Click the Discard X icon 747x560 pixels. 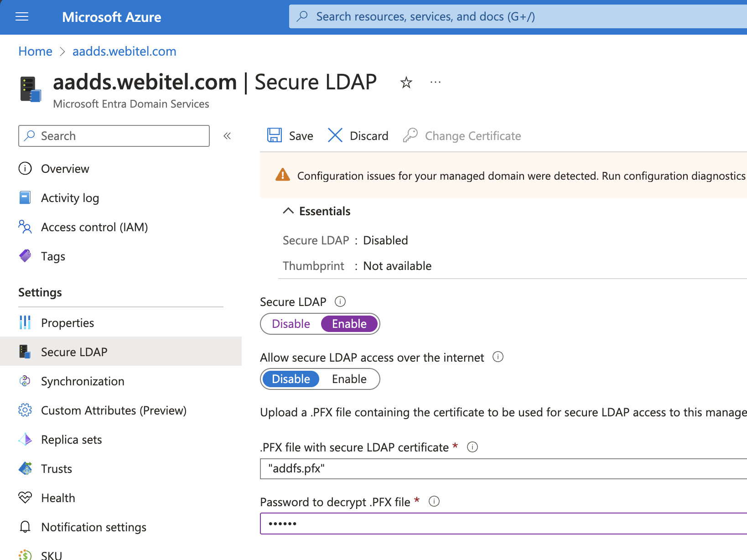335,135
